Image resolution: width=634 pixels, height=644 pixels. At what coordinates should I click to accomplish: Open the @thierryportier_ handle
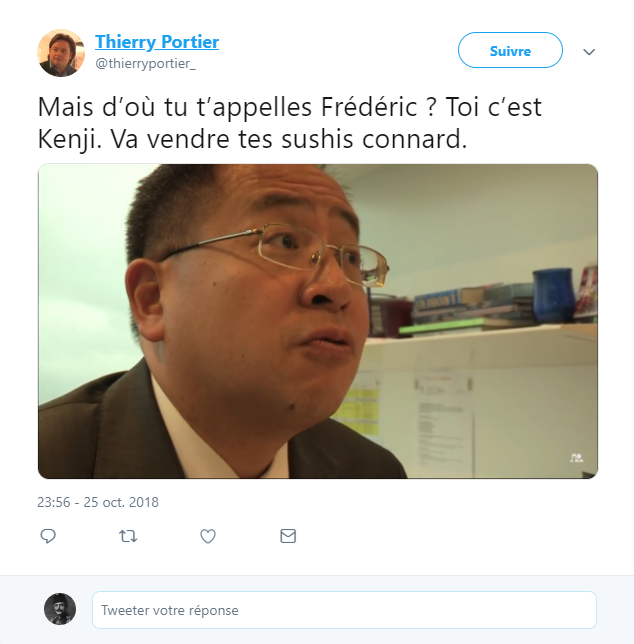[145, 64]
